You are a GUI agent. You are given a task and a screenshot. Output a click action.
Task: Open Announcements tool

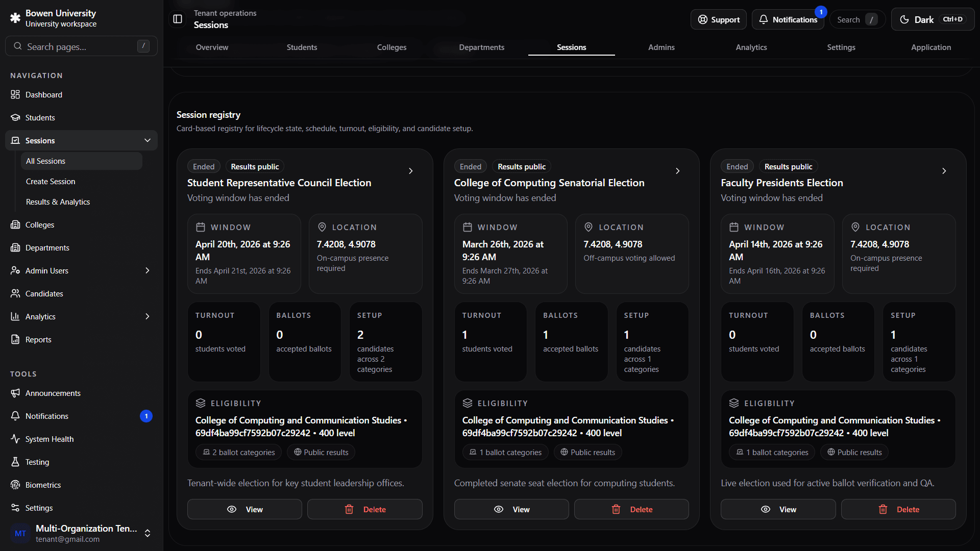(82, 393)
